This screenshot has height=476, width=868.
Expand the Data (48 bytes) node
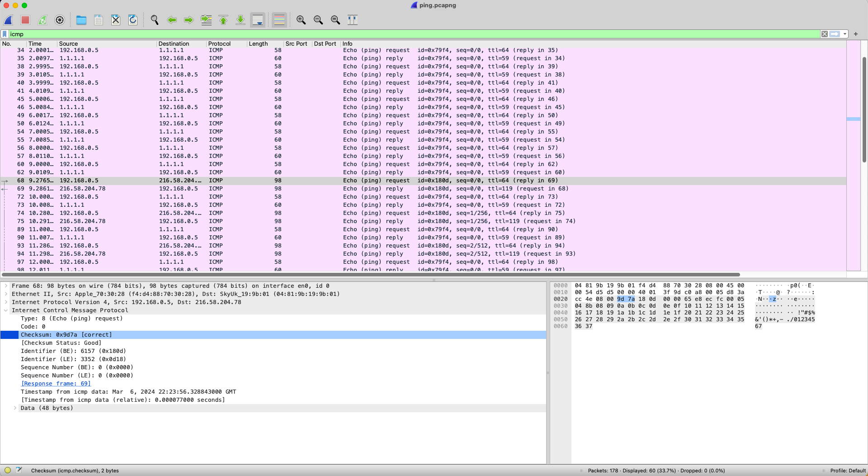(15, 408)
